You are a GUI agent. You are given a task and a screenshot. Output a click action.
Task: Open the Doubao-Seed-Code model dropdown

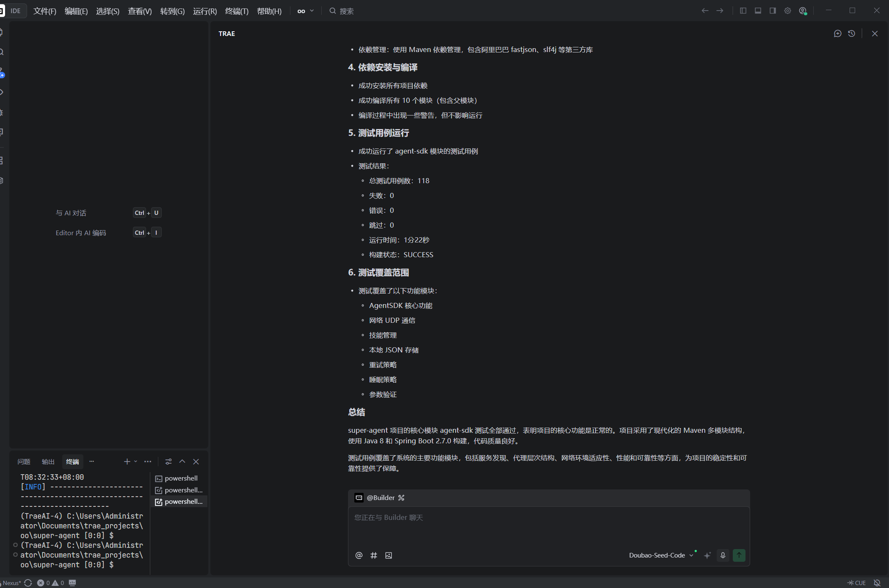(660, 555)
